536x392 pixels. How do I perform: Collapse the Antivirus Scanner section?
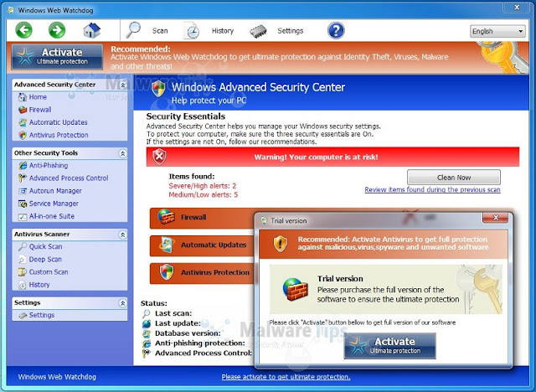click(x=122, y=235)
